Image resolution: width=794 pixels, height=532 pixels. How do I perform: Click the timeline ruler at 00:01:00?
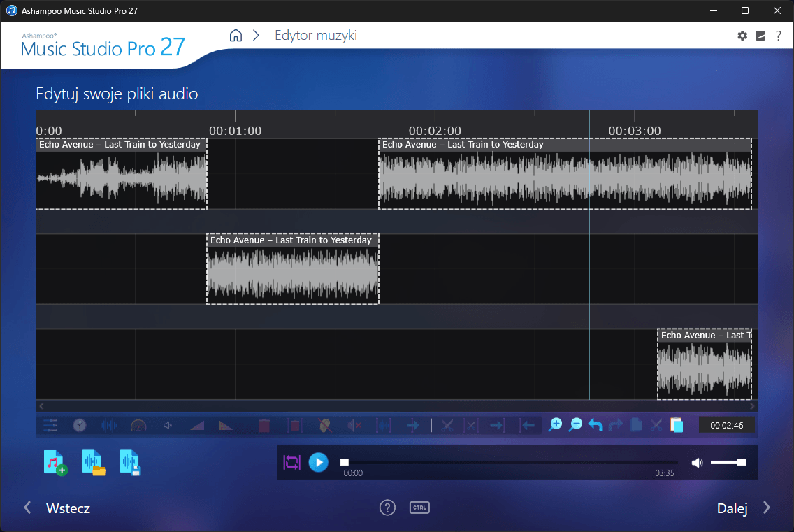[x=235, y=130]
